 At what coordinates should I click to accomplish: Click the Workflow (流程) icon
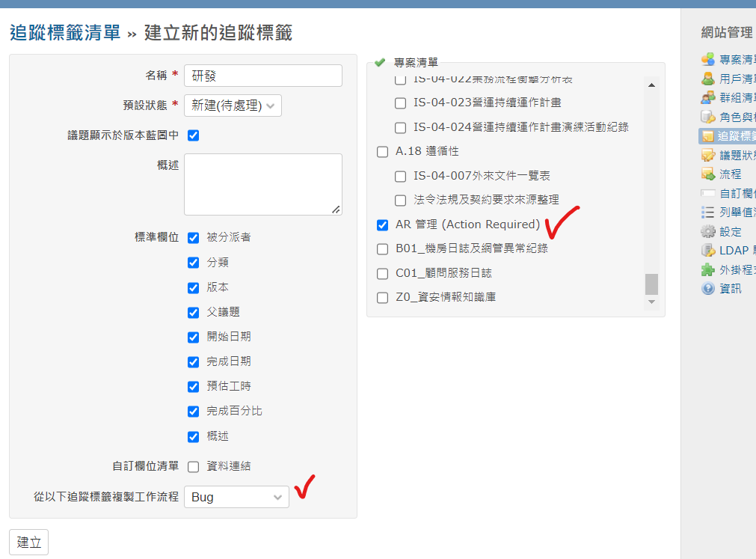point(707,174)
